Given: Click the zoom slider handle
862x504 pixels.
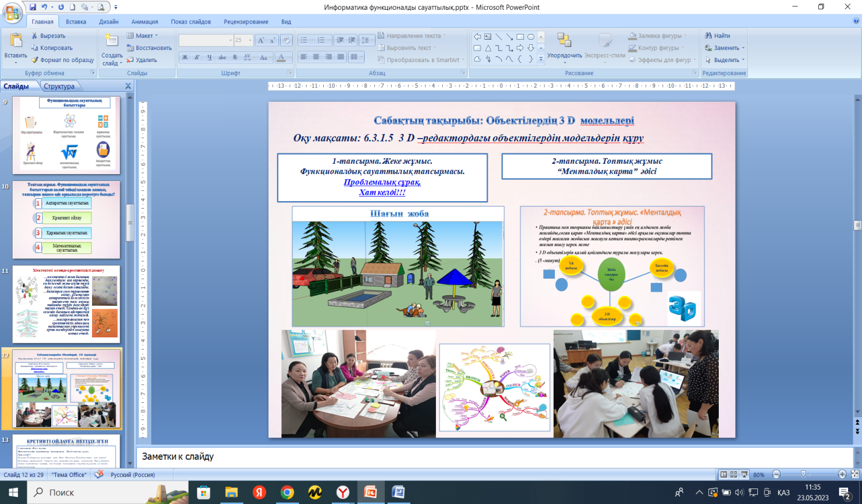Looking at the screenshot, I should [803, 475].
